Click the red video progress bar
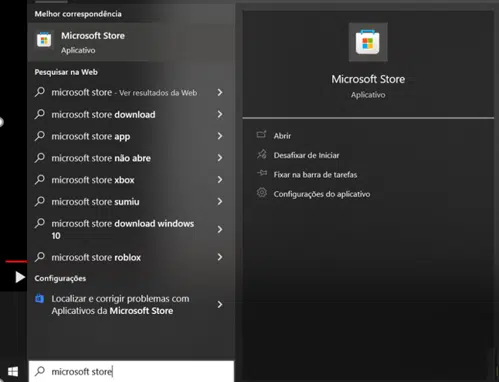 (x=16, y=261)
